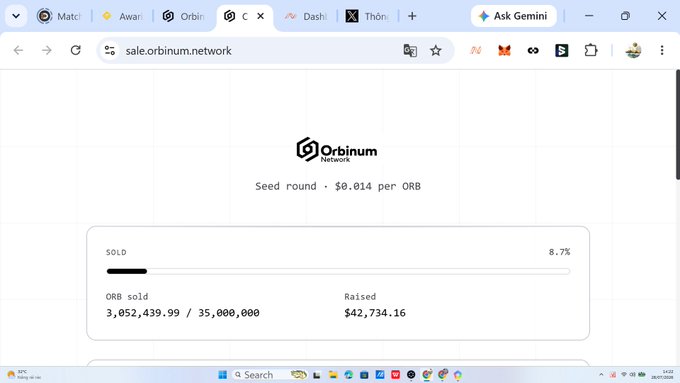Open the dark S extension icon
680x383 pixels.
pyautogui.click(x=562, y=51)
